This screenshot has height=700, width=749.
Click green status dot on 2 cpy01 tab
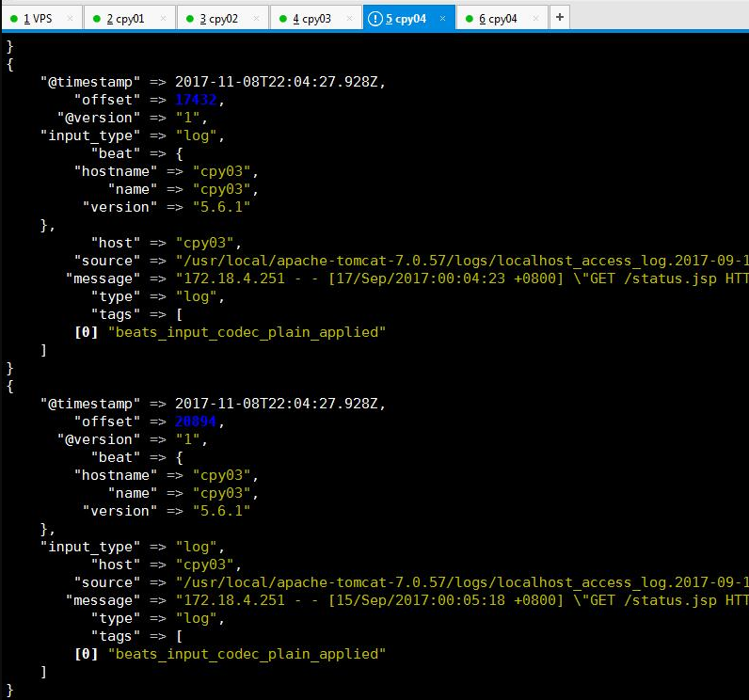pyautogui.click(x=97, y=19)
